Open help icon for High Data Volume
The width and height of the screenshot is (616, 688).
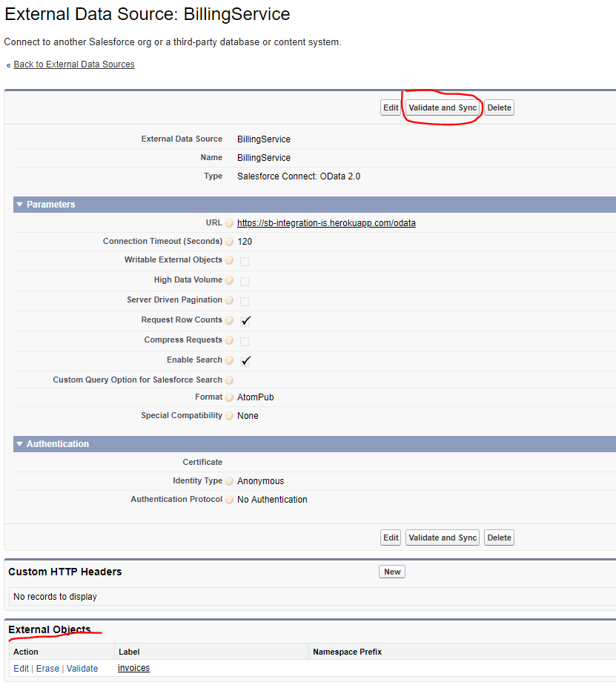[229, 280]
